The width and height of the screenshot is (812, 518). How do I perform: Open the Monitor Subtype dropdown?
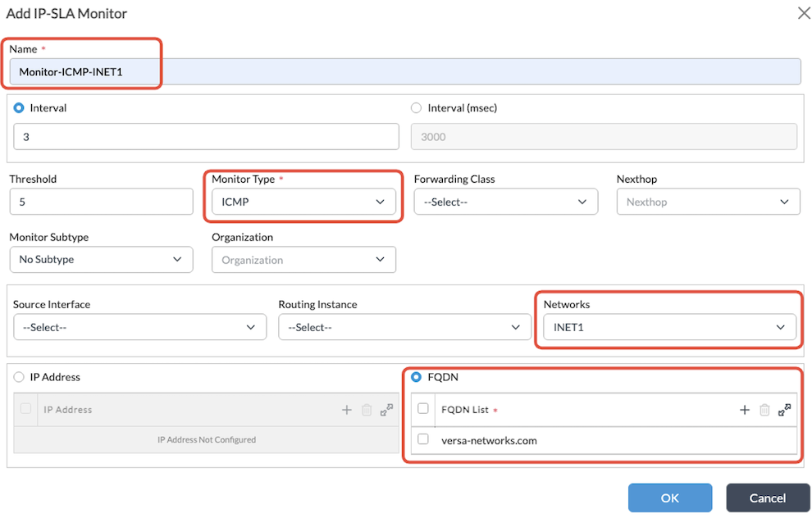tap(101, 260)
